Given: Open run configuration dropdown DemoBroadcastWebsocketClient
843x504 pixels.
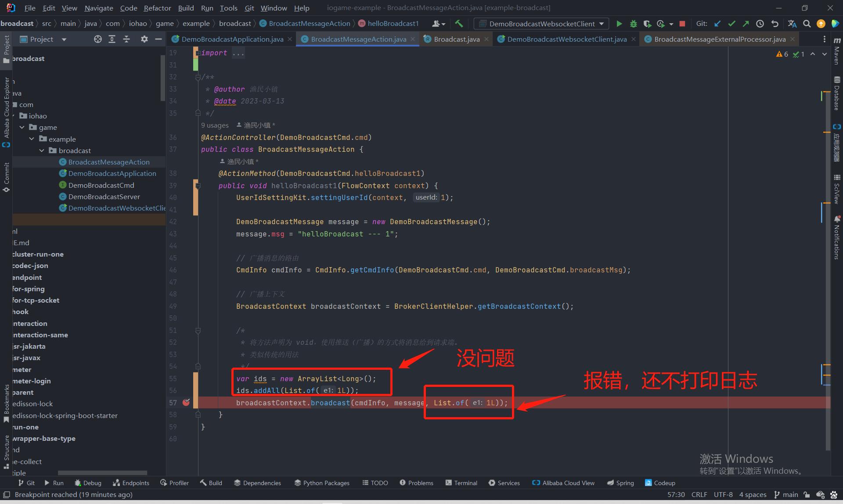Looking at the screenshot, I should (x=542, y=24).
